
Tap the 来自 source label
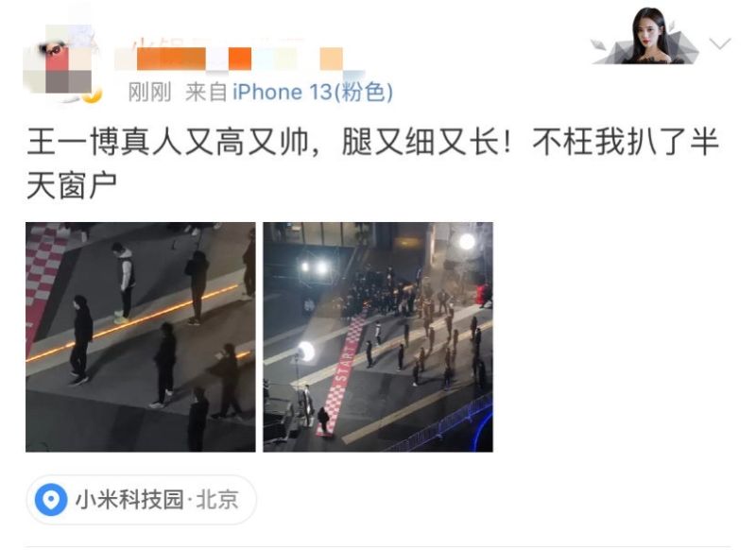pyautogui.click(x=206, y=92)
